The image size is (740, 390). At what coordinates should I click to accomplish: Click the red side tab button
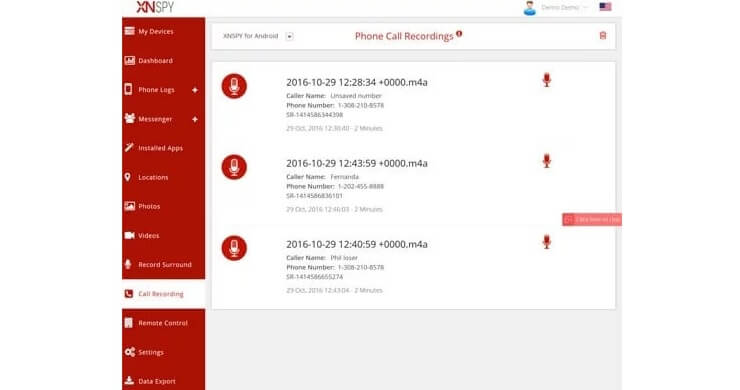(x=592, y=220)
